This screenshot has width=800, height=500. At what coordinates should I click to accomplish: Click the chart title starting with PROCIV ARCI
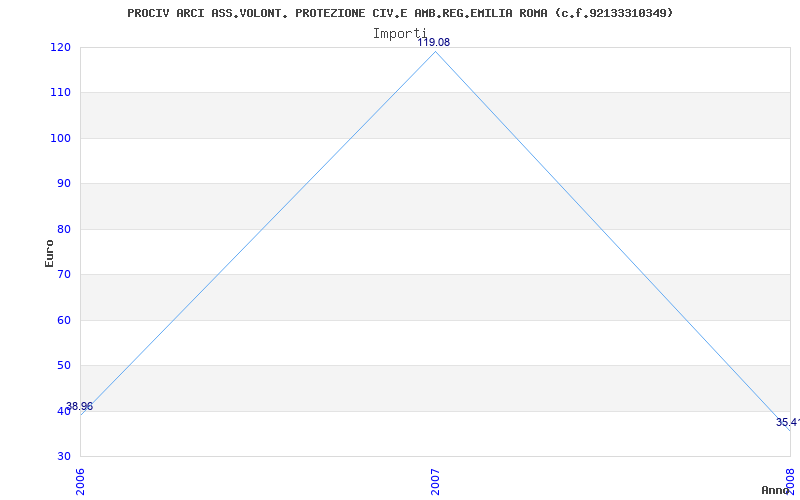(x=400, y=13)
